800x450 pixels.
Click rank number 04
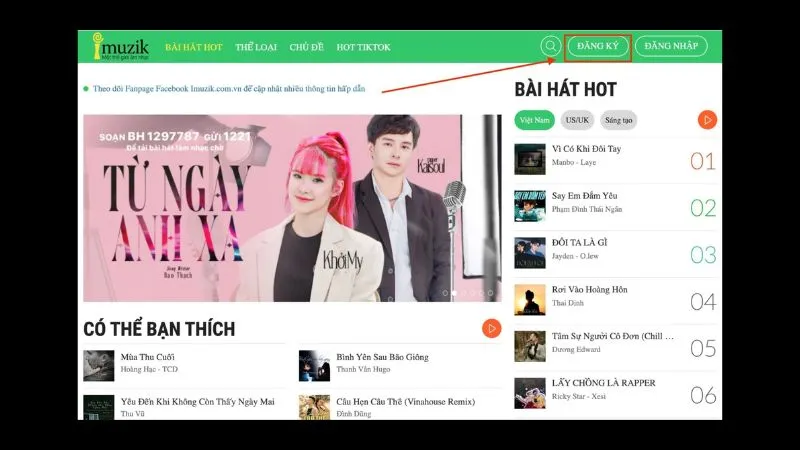pos(703,302)
